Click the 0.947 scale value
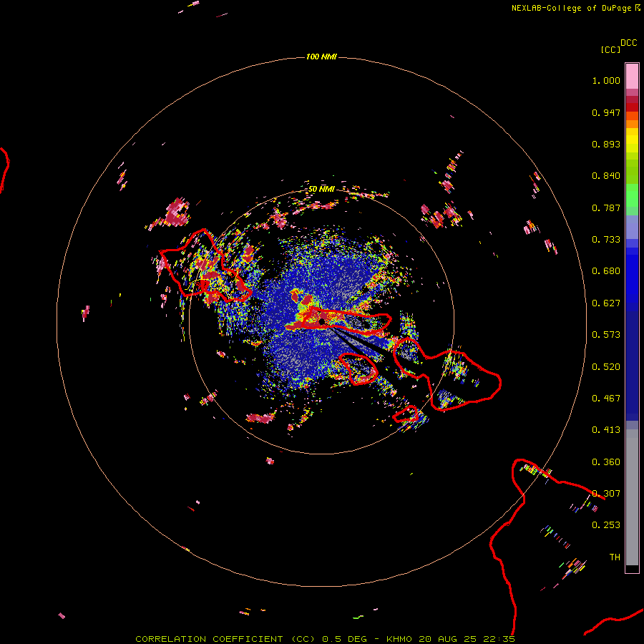The width and height of the screenshot is (644, 644). 606,112
